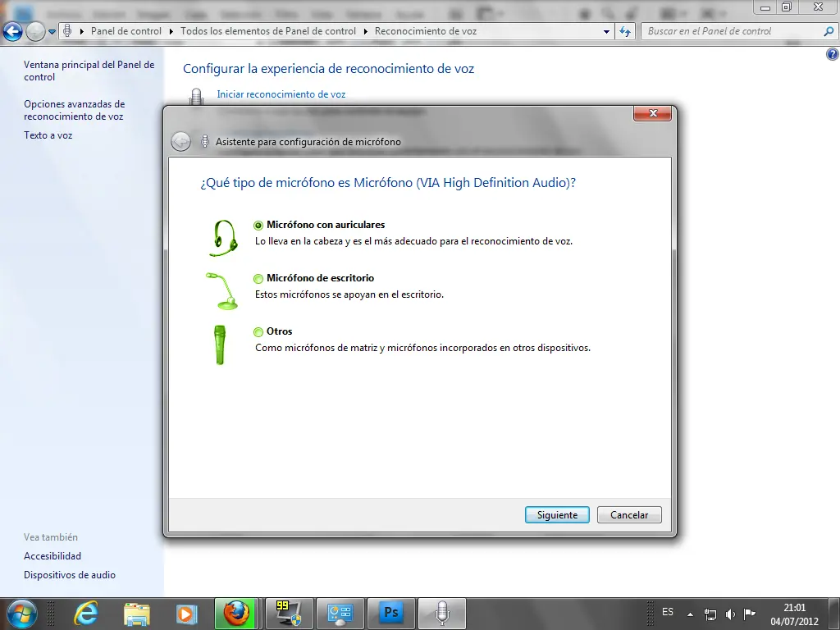
Task: Click microphone icon beside Iniciar reconocimiento
Action: [197, 97]
